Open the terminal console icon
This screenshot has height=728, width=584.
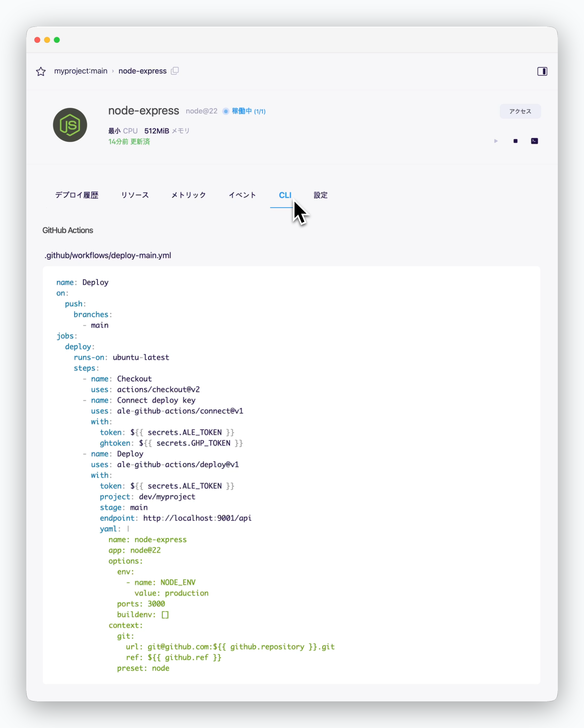[x=534, y=141]
